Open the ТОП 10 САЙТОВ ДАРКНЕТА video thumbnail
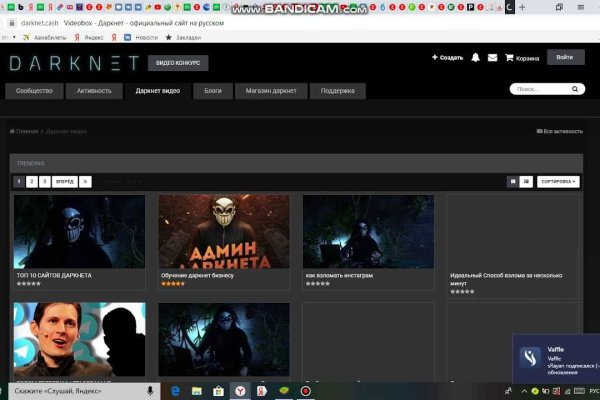The height and width of the screenshot is (400, 600). [79, 231]
